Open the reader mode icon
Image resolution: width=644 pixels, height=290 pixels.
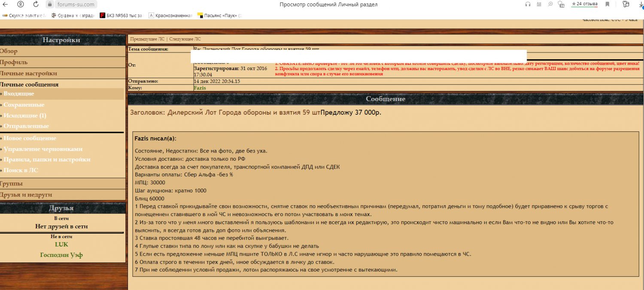pos(539,4)
